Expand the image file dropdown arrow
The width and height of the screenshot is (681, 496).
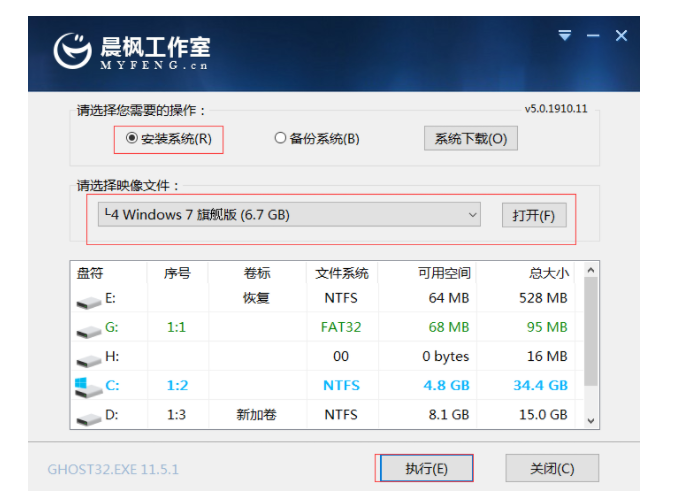click(x=473, y=215)
